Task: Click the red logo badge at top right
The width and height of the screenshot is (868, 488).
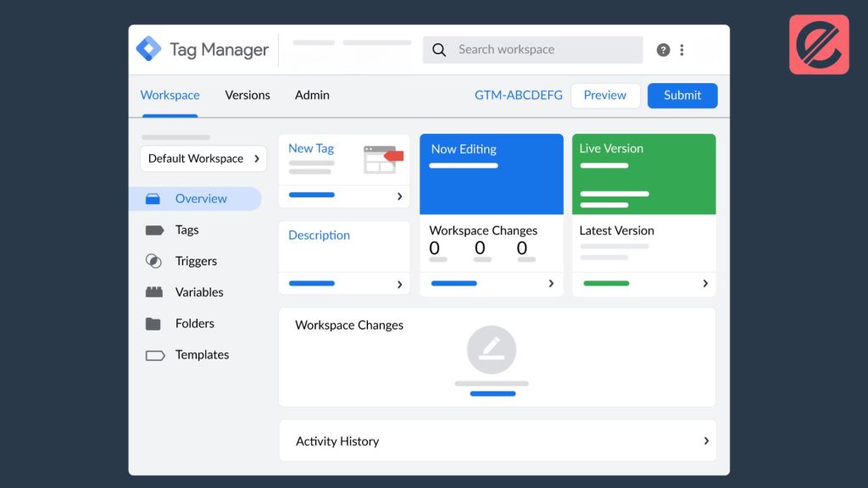Action: coord(819,44)
